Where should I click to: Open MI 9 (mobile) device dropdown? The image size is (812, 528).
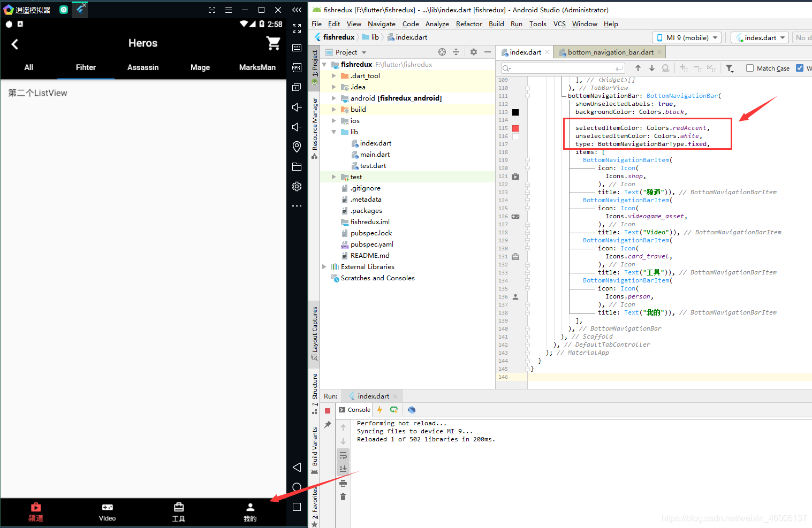tap(687, 37)
